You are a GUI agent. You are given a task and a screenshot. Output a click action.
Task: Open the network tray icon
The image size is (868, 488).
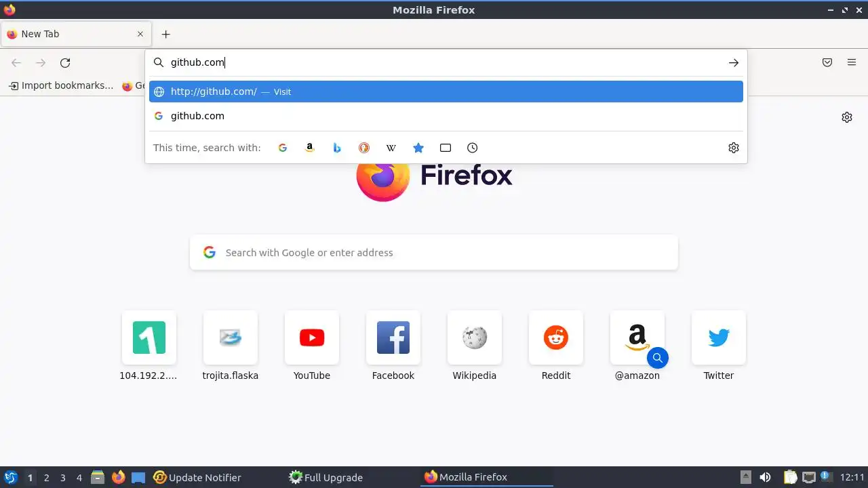pyautogui.click(x=808, y=477)
